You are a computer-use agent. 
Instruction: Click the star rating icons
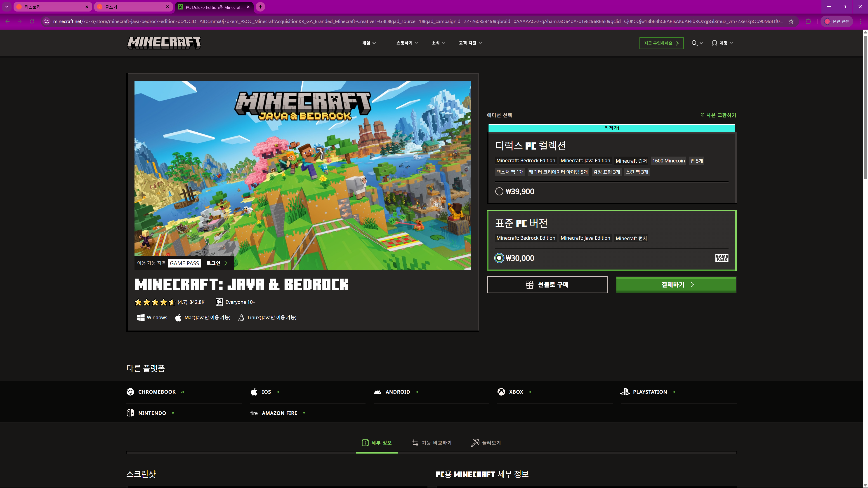(155, 302)
